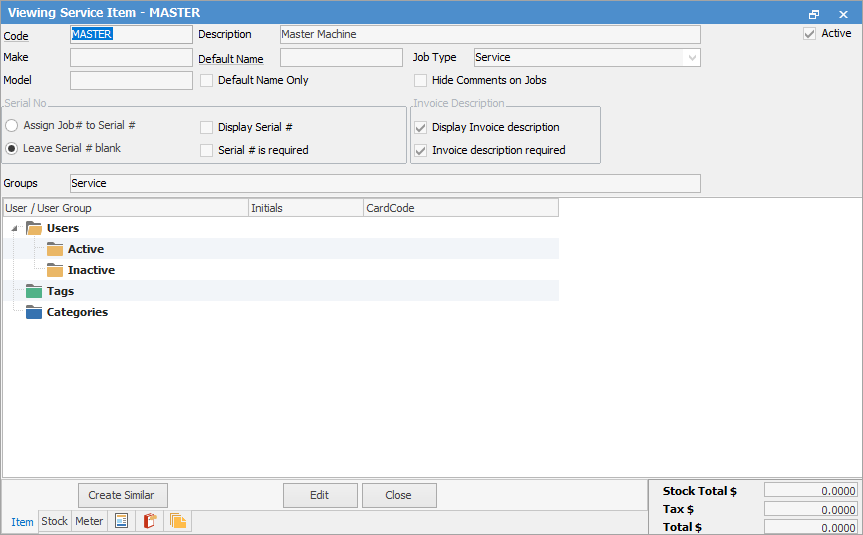This screenshot has height=535, width=863.
Task: Click the Users folder icon
Action: pos(34,228)
